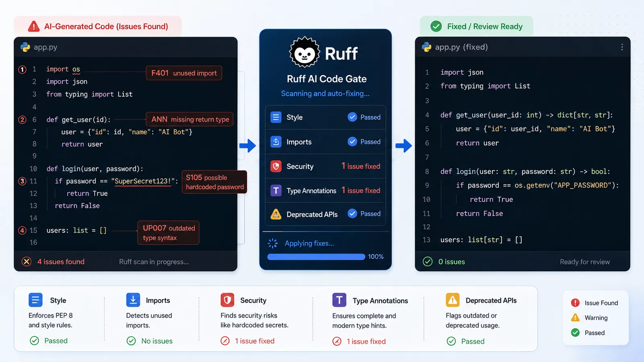Click icon beside Type Annotations 1 issue fixed bottom
Image resolution: width=644 pixels, height=362 pixels.
pos(337,341)
